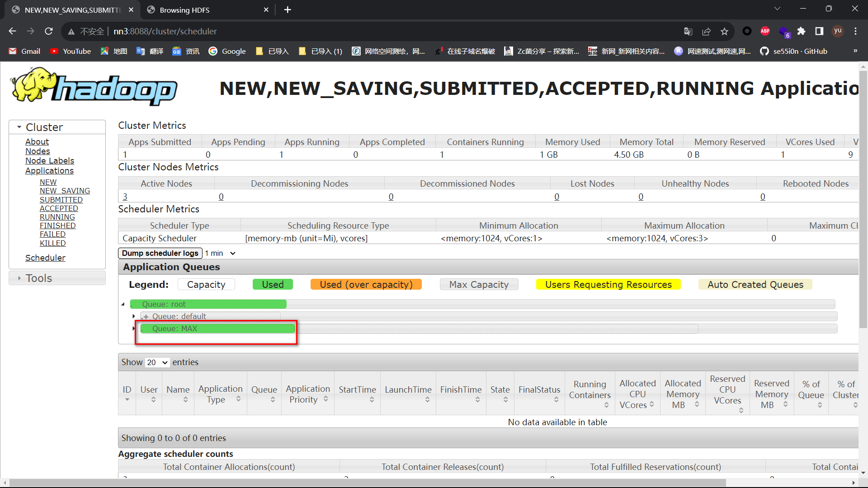Click the browser reload icon
This screenshot has height=488, width=868.
[49, 31]
